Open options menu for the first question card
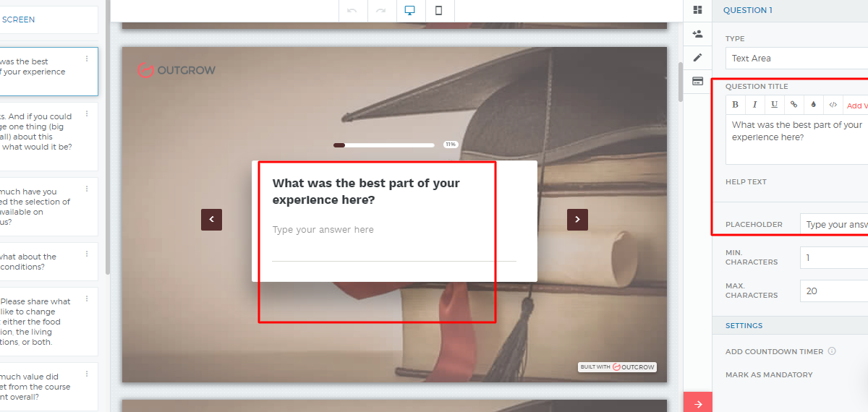868x412 pixels. (87, 59)
